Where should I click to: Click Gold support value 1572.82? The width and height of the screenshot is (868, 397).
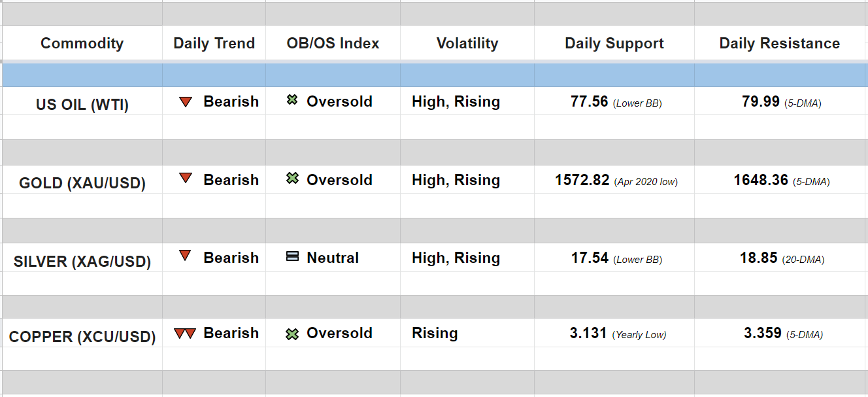[582, 180]
